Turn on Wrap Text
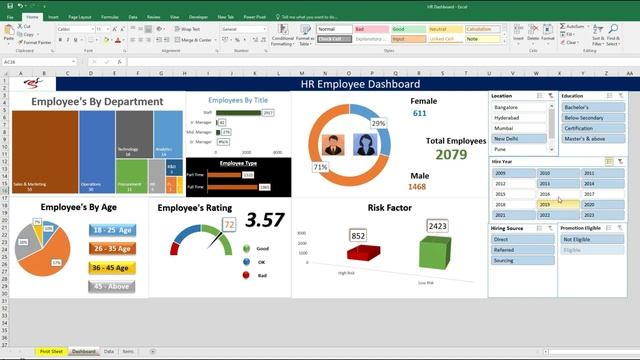The width and height of the screenshot is (640, 360). point(188,29)
